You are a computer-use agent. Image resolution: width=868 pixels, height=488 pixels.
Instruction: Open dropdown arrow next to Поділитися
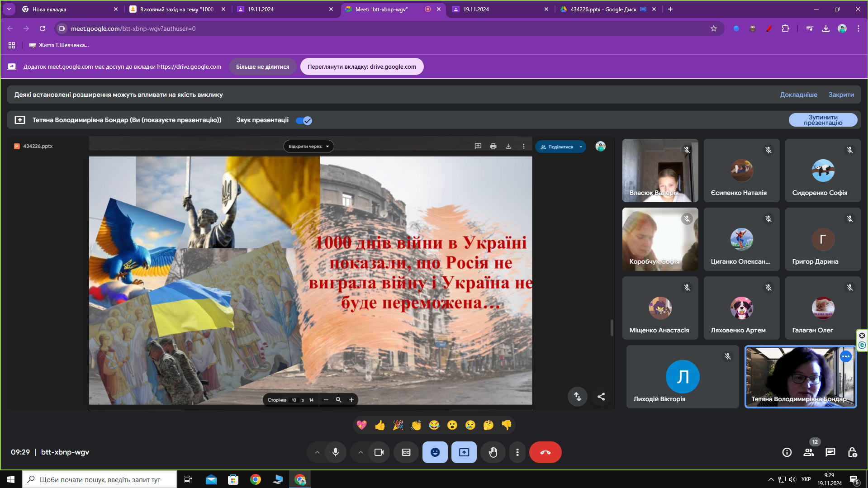(581, 147)
